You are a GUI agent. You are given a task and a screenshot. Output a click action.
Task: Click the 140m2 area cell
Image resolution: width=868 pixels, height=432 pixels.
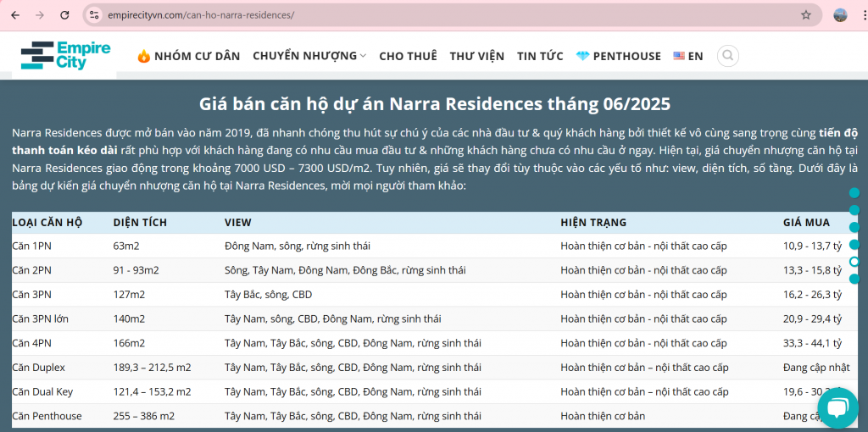click(x=129, y=319)
